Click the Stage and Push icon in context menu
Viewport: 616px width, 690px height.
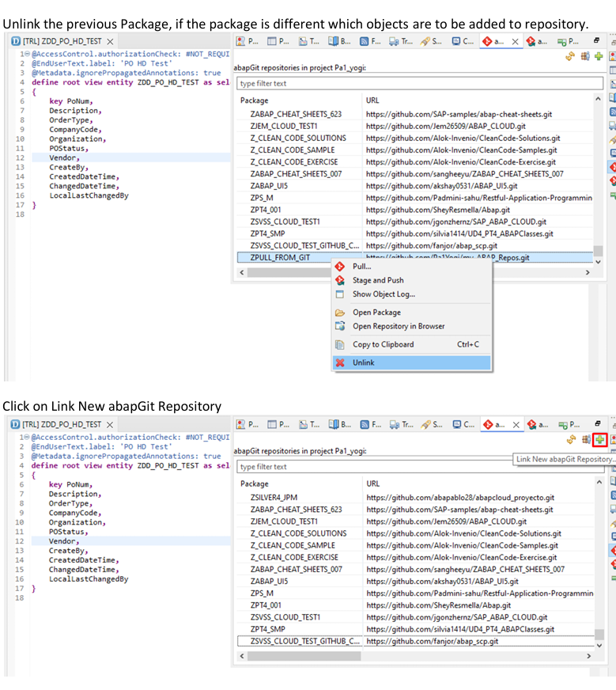[340, 280]
